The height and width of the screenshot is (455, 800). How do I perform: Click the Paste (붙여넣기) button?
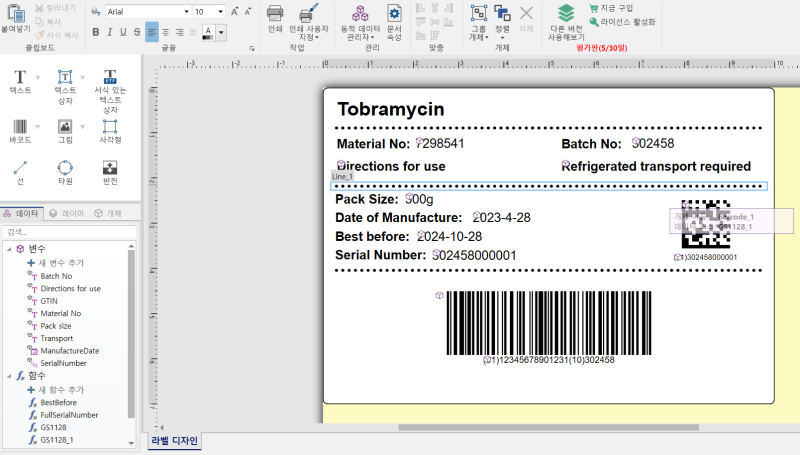point(15,19)
